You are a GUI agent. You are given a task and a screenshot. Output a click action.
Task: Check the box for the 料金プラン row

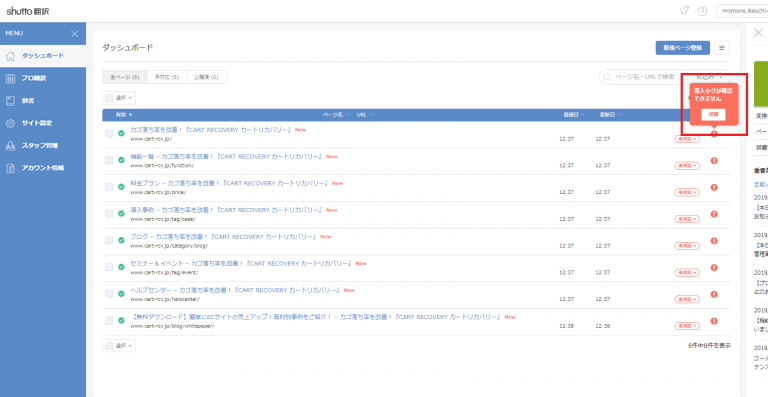109,187
